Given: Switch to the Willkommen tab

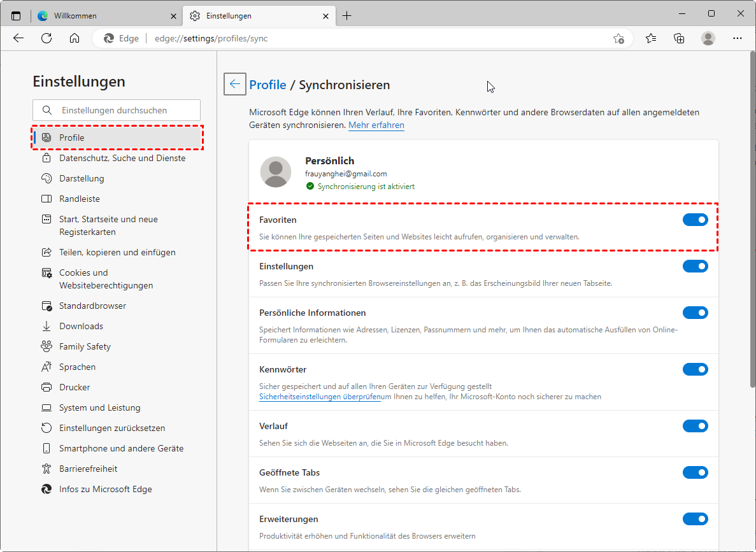Looking at the screenshot, I should [107, 16].
